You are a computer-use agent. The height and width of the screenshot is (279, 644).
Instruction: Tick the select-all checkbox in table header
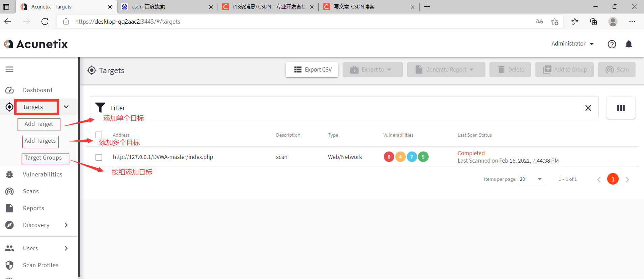coord(99,135)
